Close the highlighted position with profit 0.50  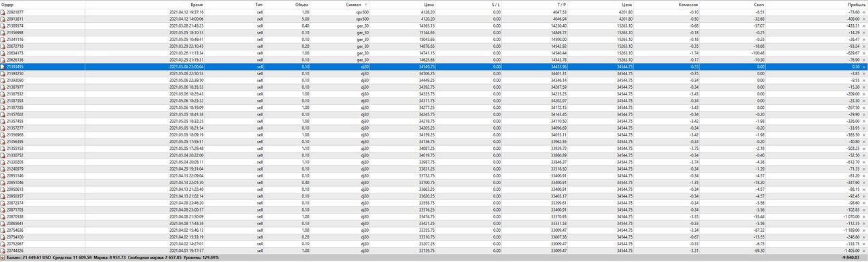click(865, 67)
